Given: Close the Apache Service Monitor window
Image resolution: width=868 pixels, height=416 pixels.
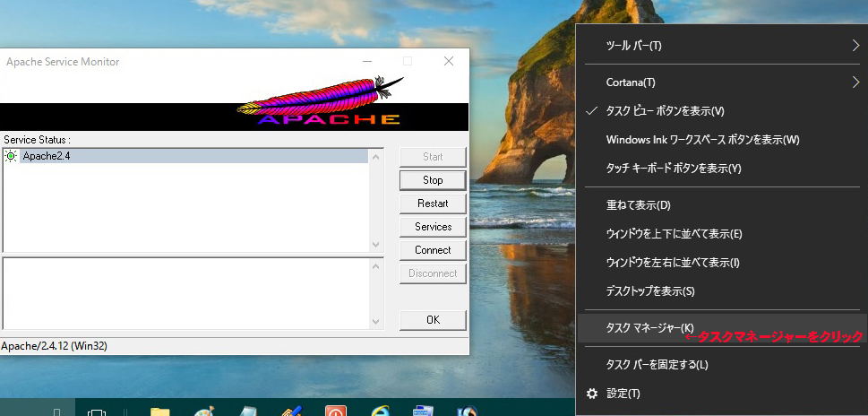Looking at the screenshot, I should point(449,61).
